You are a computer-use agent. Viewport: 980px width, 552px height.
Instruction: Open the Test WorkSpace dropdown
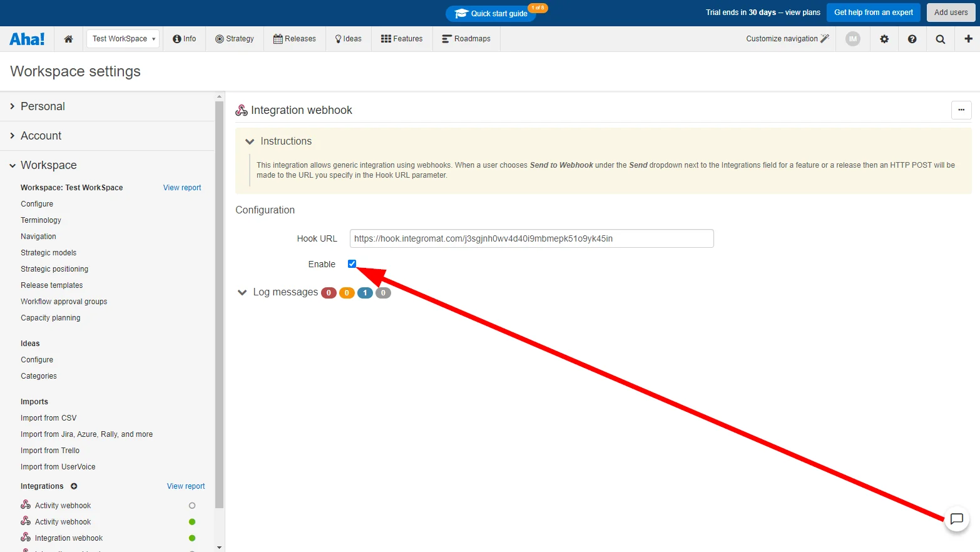point(123,39)
